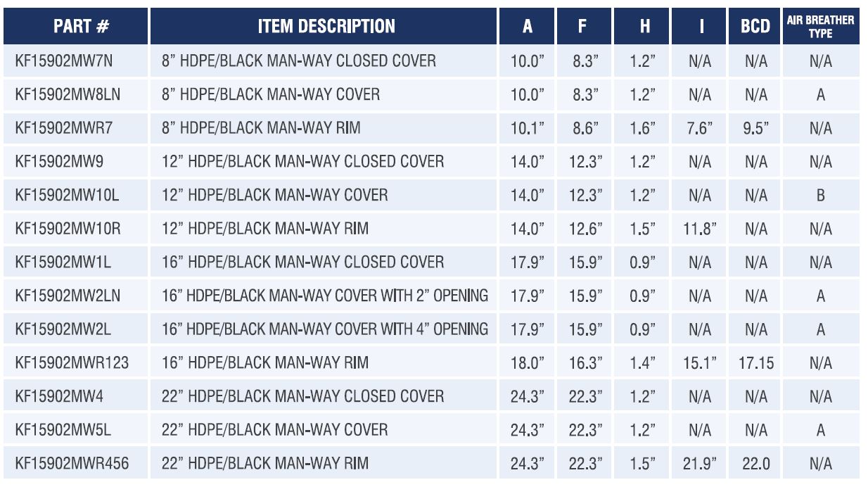
Task: Click air breather type B cell
Action: pyautogui.click(x=820, y=196)
